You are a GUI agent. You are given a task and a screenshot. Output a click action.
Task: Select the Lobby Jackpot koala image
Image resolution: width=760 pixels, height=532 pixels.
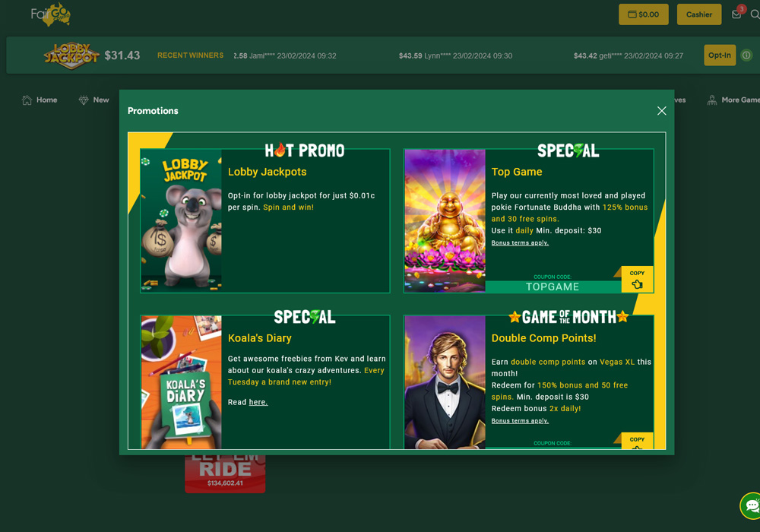(x=182, y=221)
